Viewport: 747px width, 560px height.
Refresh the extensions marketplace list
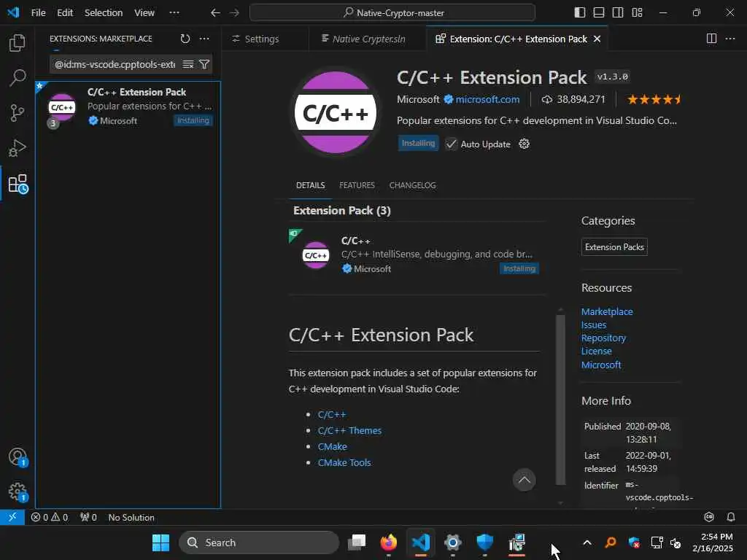click(185, 39)
